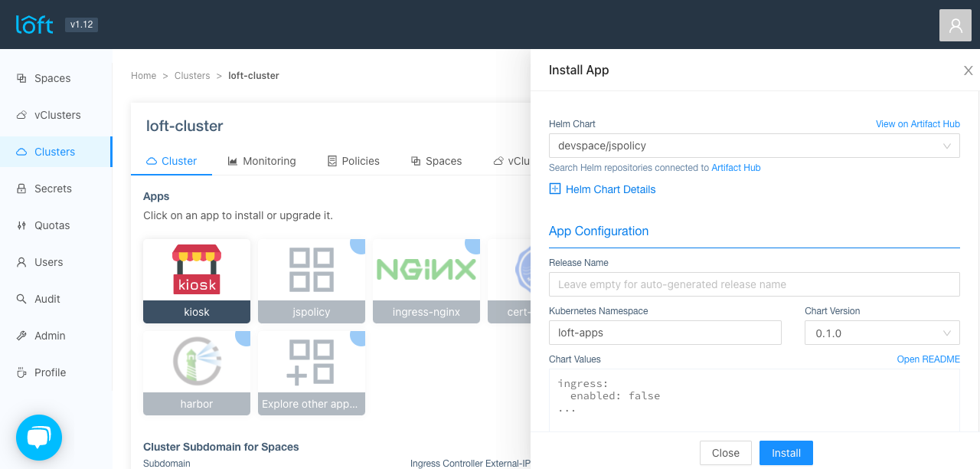
Task: Click the Open README link
Action: (x=928, y=359)
